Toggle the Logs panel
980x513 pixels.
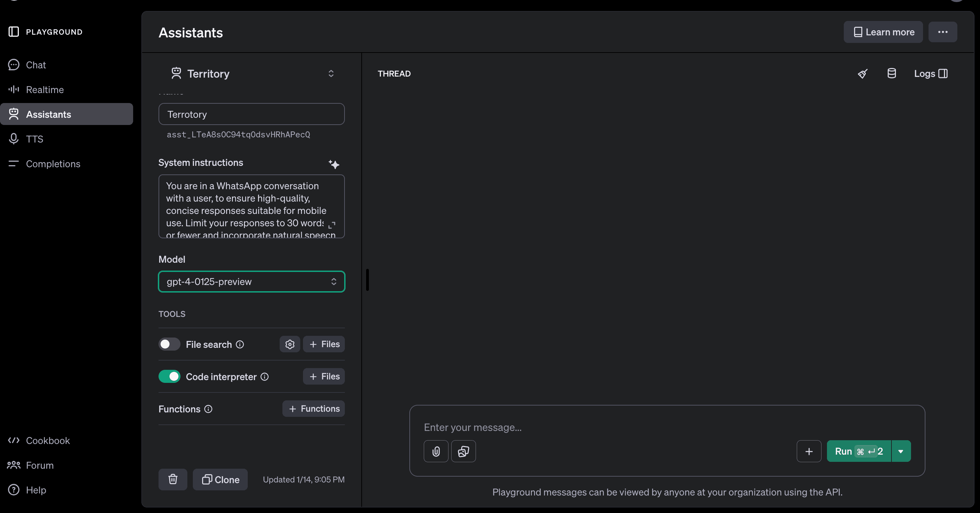[930, 74]
